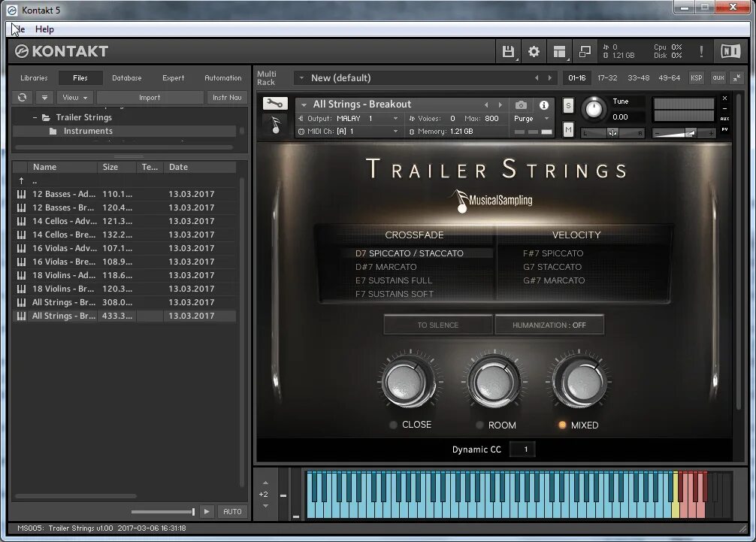Go to next instrument with right arrow

(x=500, y=104)
